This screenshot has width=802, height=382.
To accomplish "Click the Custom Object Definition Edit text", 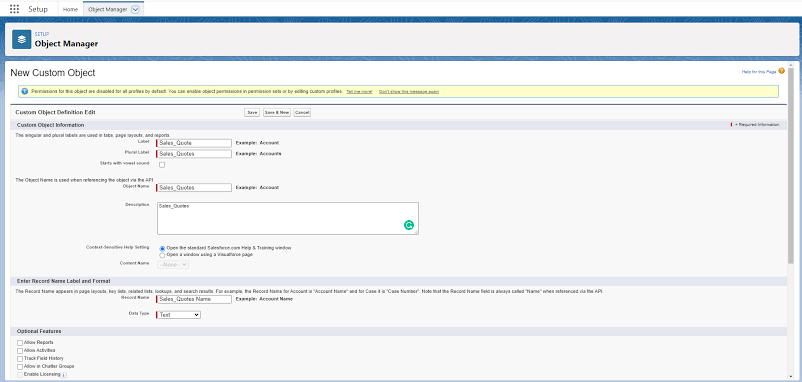I will click(55, 112).
